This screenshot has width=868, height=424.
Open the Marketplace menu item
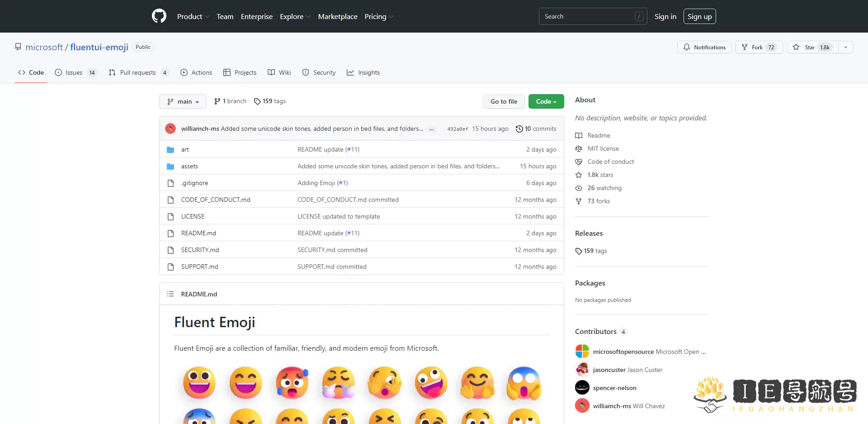click(x=337, y=16)
